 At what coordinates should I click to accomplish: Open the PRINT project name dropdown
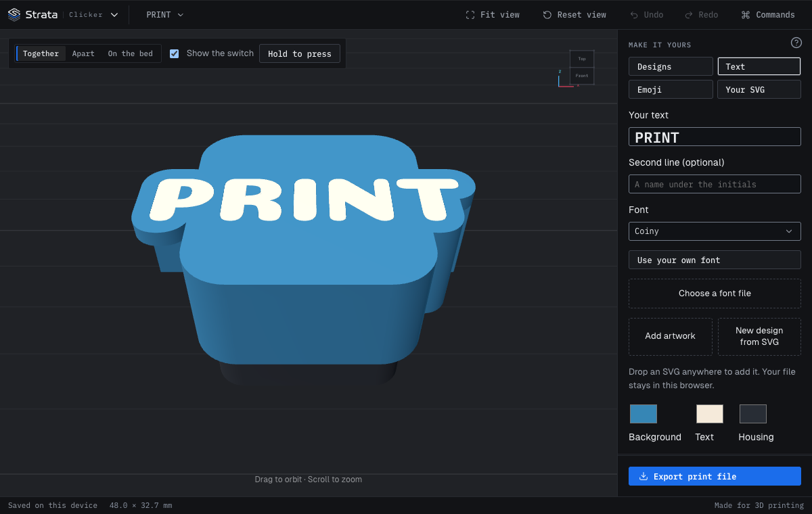(165, 15)
